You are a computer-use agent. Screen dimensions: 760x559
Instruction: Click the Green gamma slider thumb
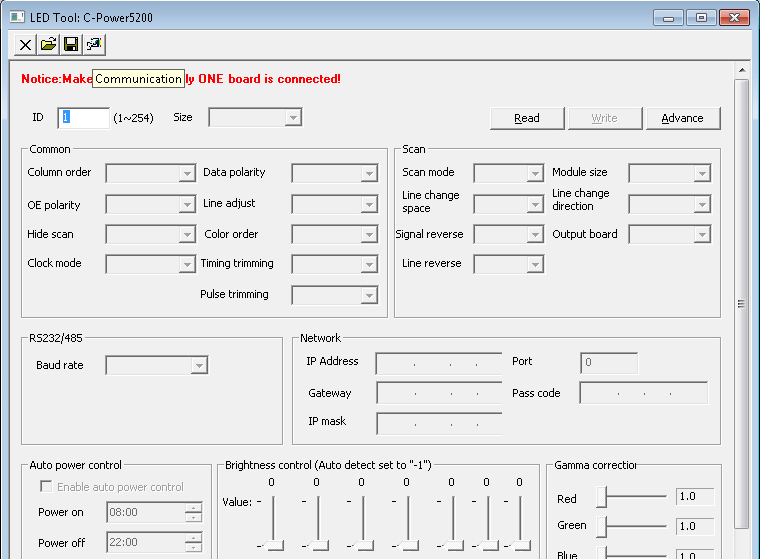pyautogui.click(x=602, y=527)
